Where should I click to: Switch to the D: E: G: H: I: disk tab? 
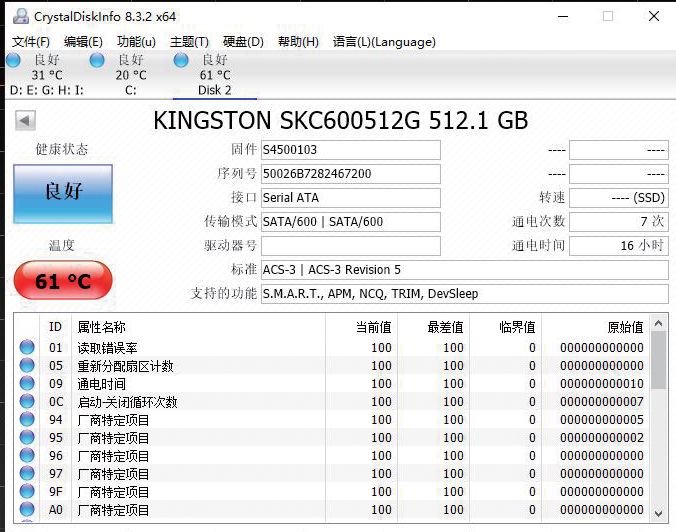coord(47,75)
